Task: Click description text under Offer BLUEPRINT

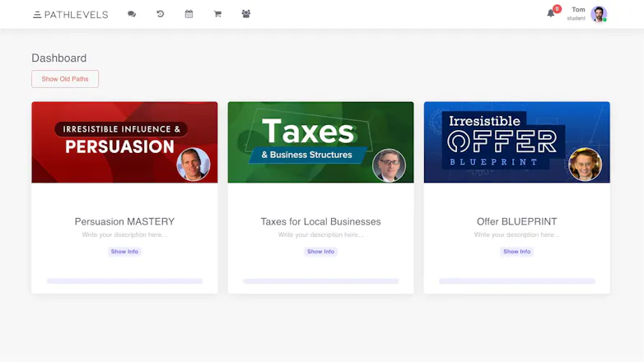Action: click(517, 234)
